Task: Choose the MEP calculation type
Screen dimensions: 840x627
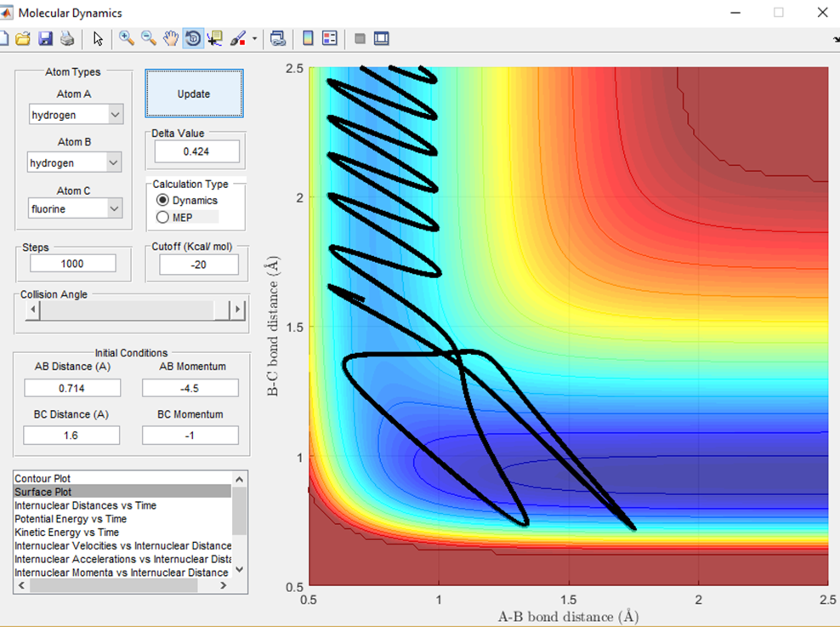Action: click(163, 218)
